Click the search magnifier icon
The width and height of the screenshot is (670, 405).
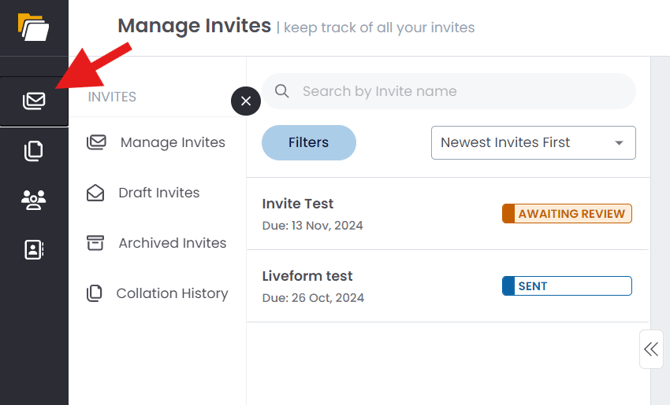pos(282,91)
